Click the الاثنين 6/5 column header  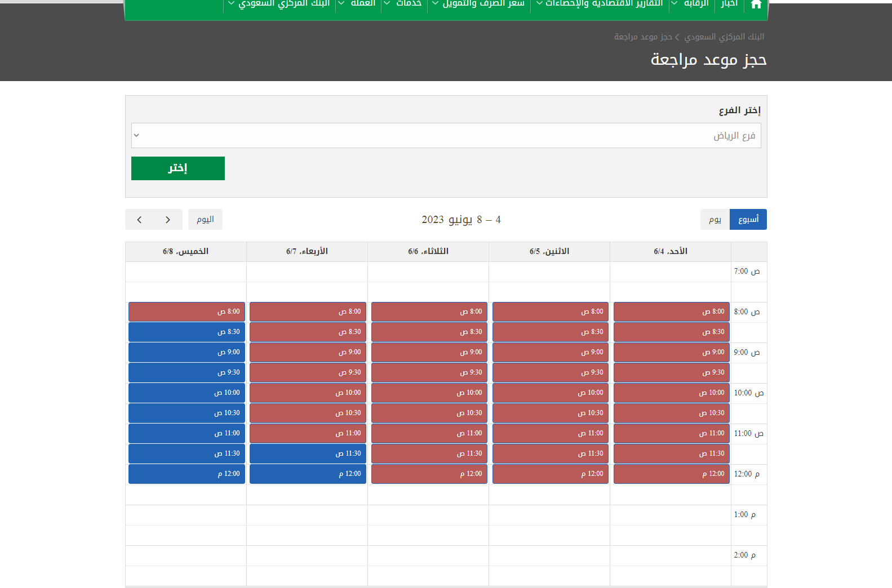point(549,252)
